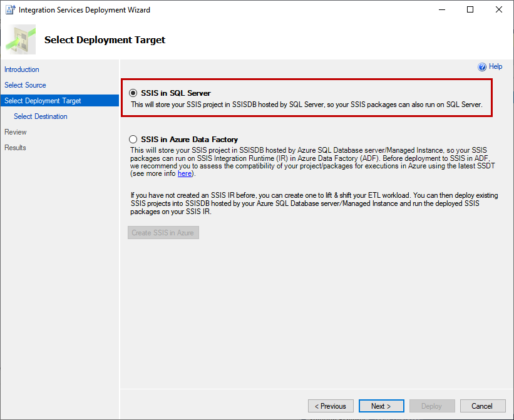This screenshot has height=420, width=514.
Task: Close the Deployment Wizard window
Action: (498, 10)
